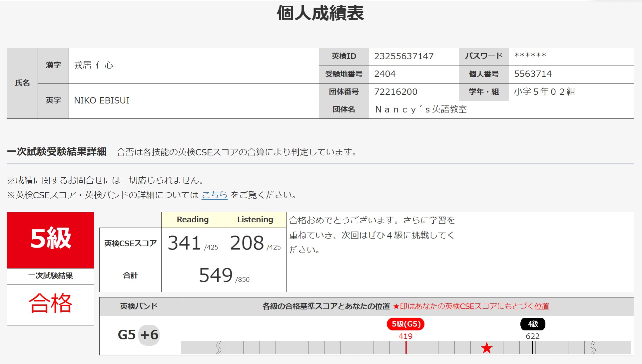642x364 pixels.
Task: Click the red ★印 legend text
Action: (471, 306)
